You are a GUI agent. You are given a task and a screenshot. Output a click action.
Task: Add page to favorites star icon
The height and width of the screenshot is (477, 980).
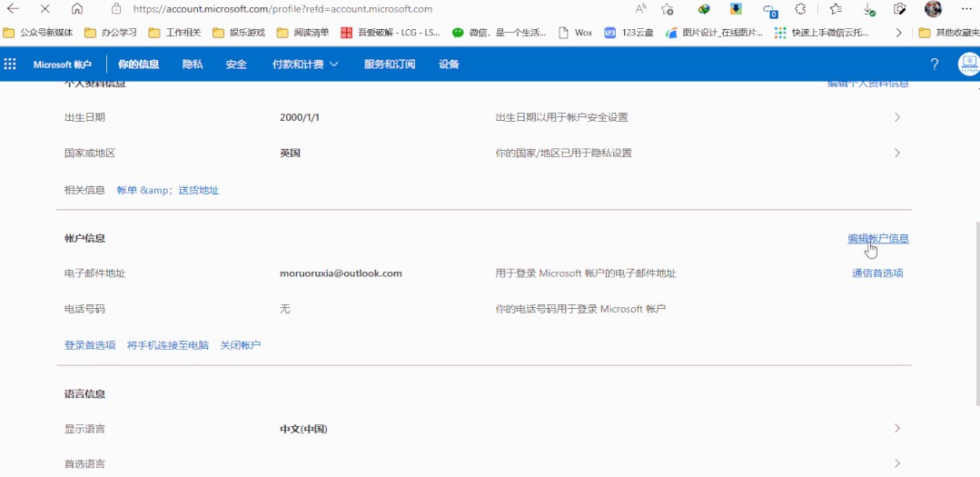tap(668, 9)
